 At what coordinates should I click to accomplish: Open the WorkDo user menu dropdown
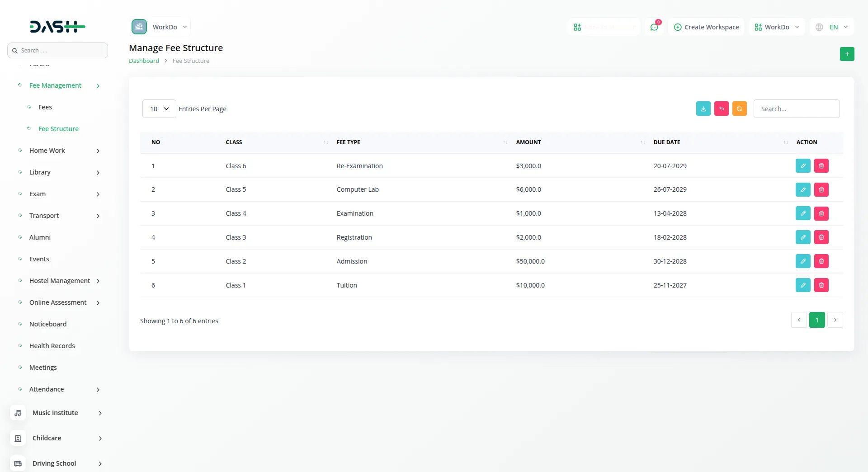(777, 27)
